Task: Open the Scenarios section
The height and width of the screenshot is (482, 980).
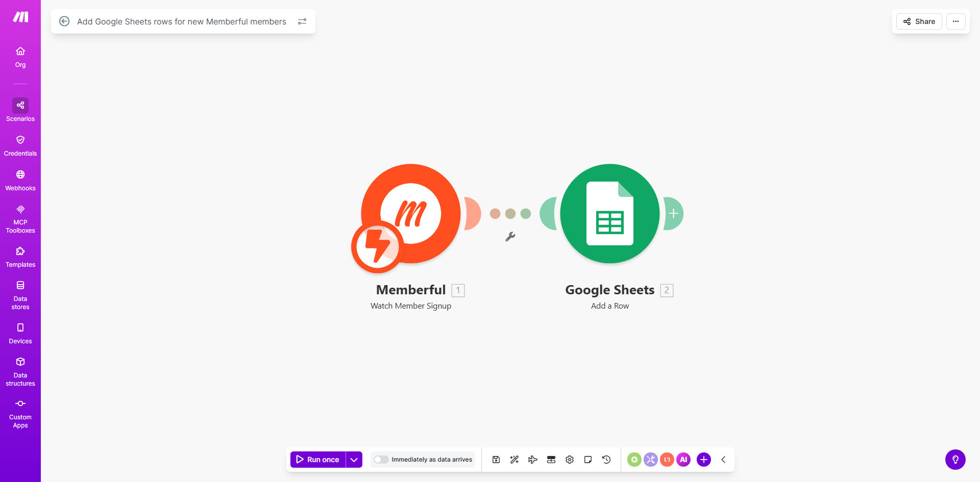Action: click(x=20, y=110)
